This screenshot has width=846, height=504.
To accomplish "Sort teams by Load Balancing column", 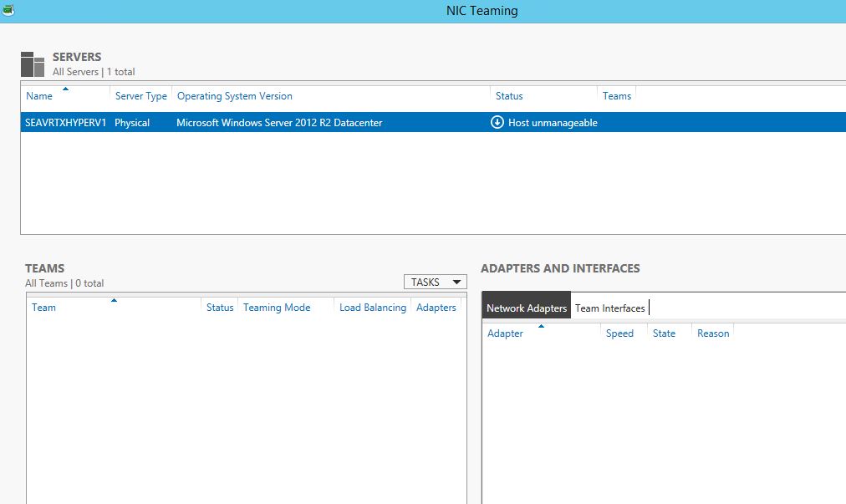I will coord(372,308).
